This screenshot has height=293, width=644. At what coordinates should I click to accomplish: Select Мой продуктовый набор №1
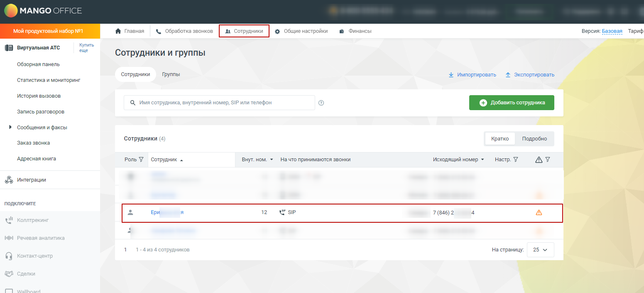[x=50, y=31]
